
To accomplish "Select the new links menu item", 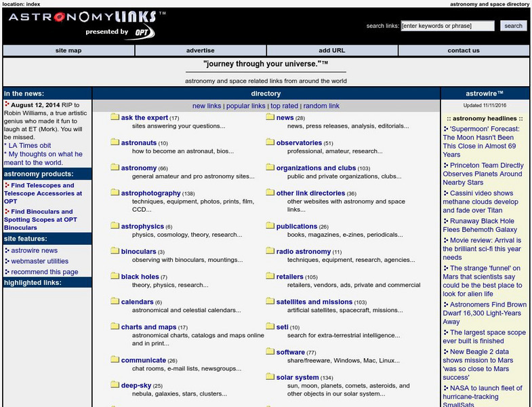I will pos(207,106).
